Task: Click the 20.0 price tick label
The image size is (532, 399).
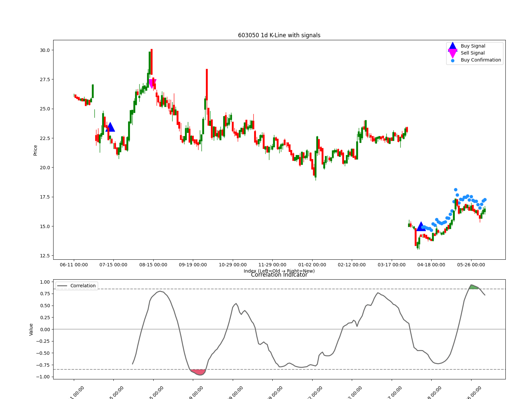Action: click(x=45, y=168)
